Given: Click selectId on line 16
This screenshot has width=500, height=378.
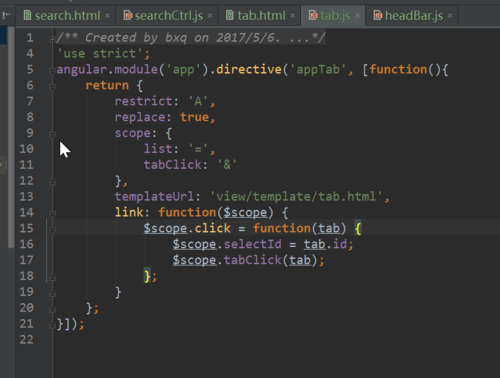Looking at the screenshot, I should click(252, 244).
